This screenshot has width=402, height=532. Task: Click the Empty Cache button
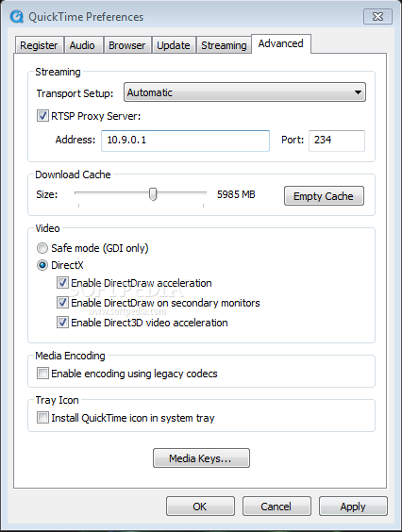pos(324,196)
